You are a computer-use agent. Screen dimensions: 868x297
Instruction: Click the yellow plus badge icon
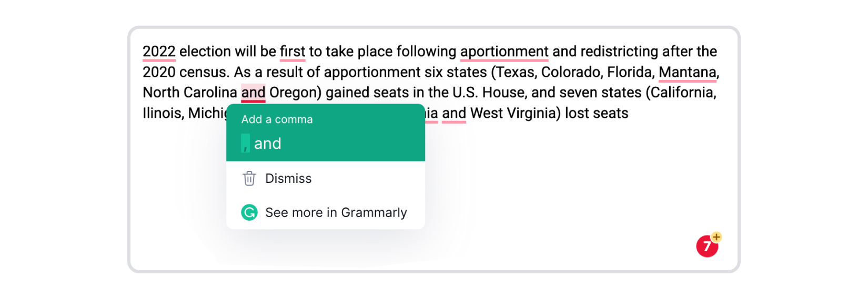pyautogui.click(x=716, y=237)
